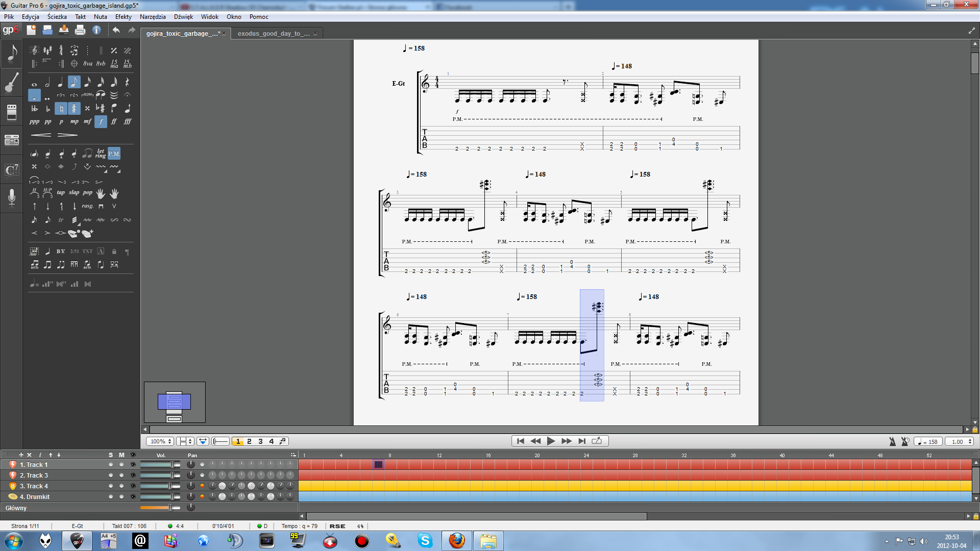The height and width of the screenshot is (551, 980).
Task: Toggle palm mute P.M. effect
Action: (114, 154)
